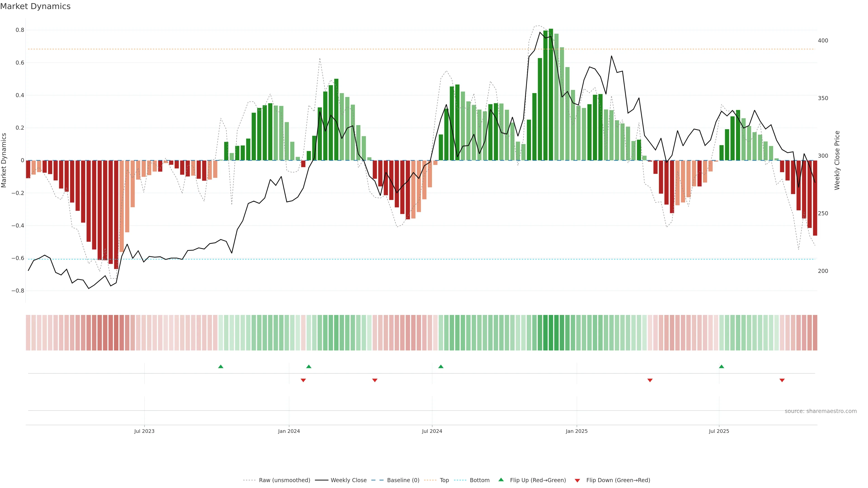Click the last red flip-down triangle marker

coord(782,380)
